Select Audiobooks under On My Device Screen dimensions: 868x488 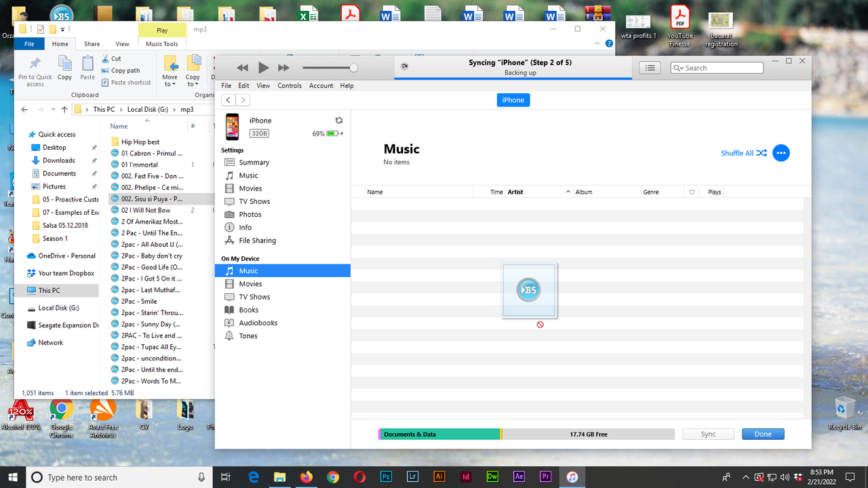click(258, 323)
